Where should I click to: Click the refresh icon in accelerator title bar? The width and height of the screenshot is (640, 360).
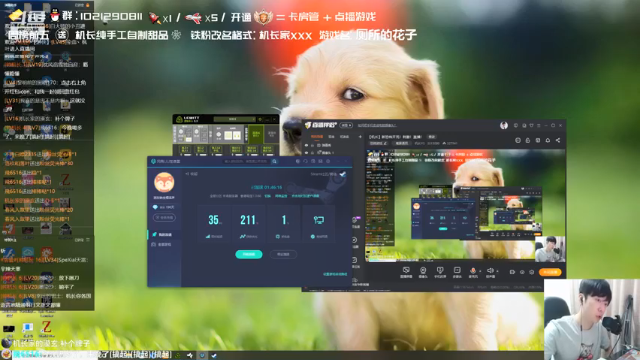point(305,161)
